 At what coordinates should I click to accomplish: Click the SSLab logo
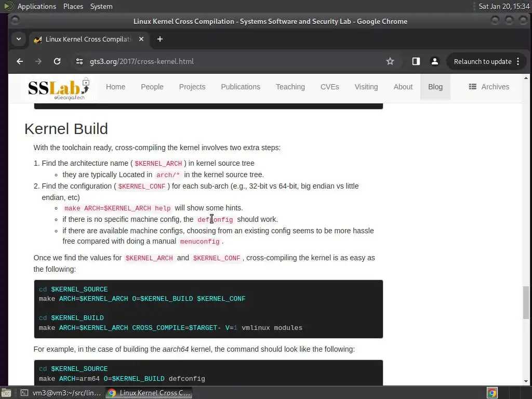[x=59, y=89]
